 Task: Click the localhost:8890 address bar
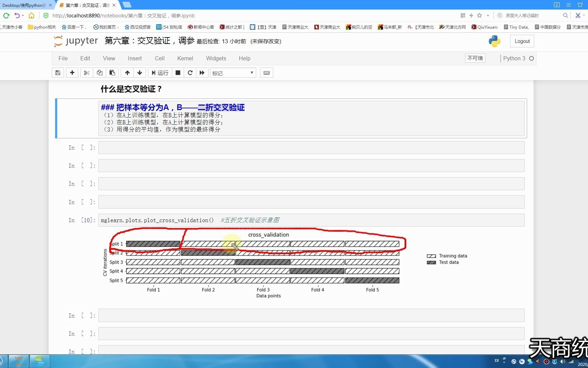(123, 16)
